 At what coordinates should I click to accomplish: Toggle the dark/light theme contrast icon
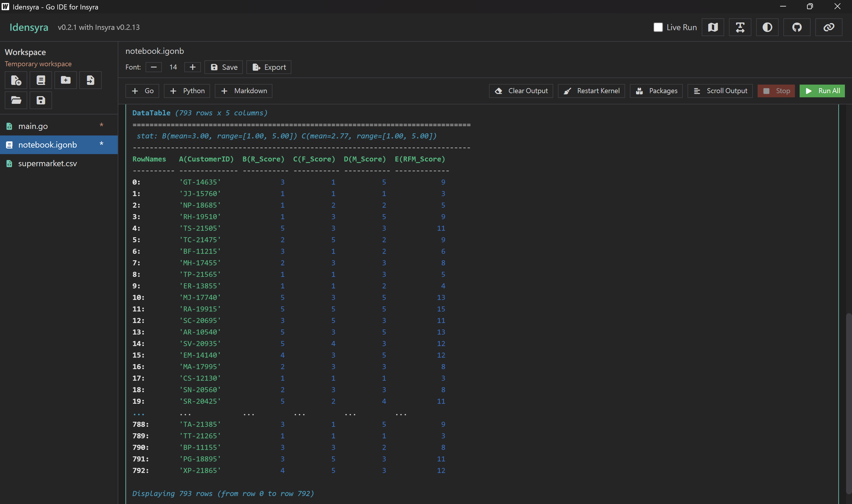[767, 27]
